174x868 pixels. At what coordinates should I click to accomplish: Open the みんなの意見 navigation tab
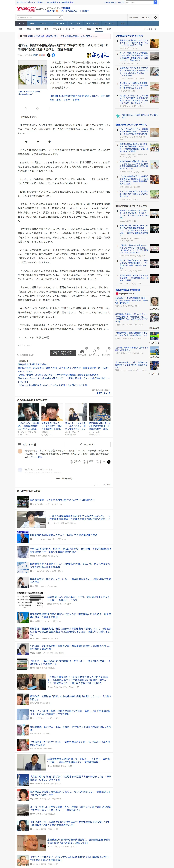coord(93,24)
